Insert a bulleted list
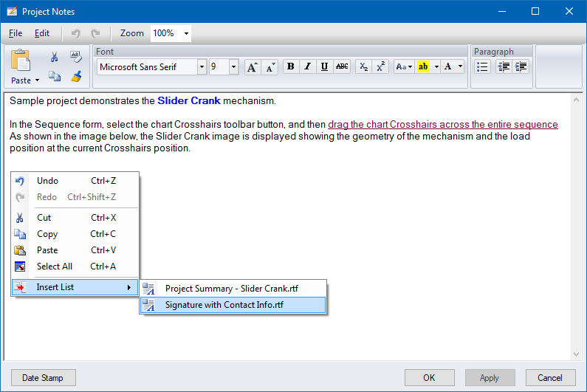Viewport: 587px width, 392px height. tap(482, 66)
